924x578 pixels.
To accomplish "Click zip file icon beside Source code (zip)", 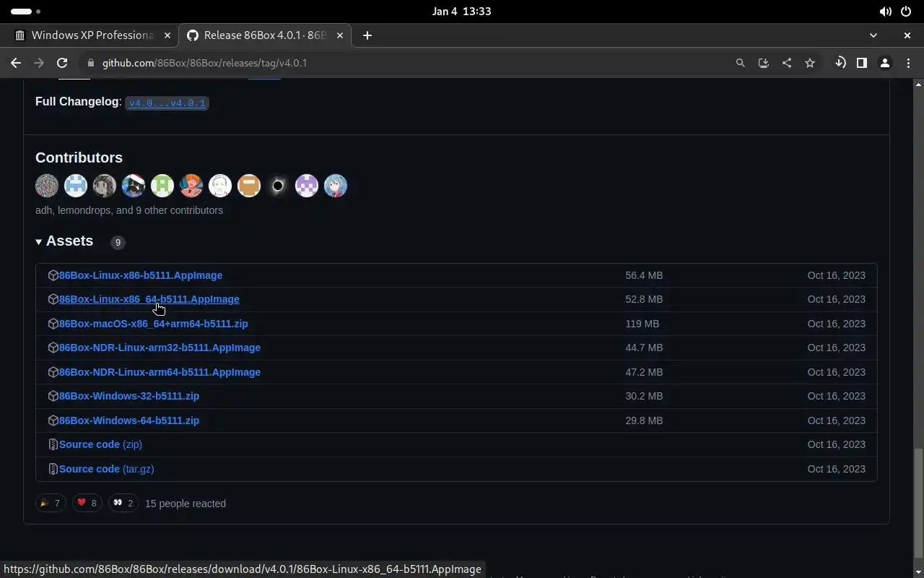I will coord(53,444).
